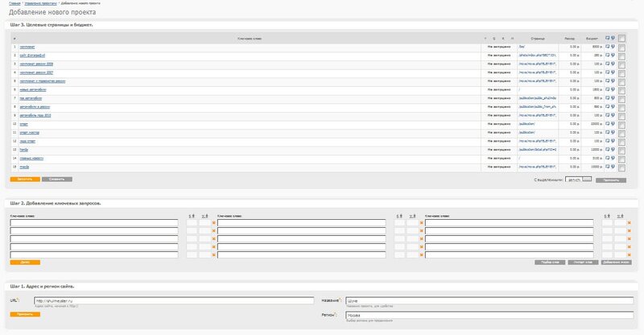Tick the checkbox for keyword row 13
This screenshot has width=644, height=335.
(x=621, y=151)
